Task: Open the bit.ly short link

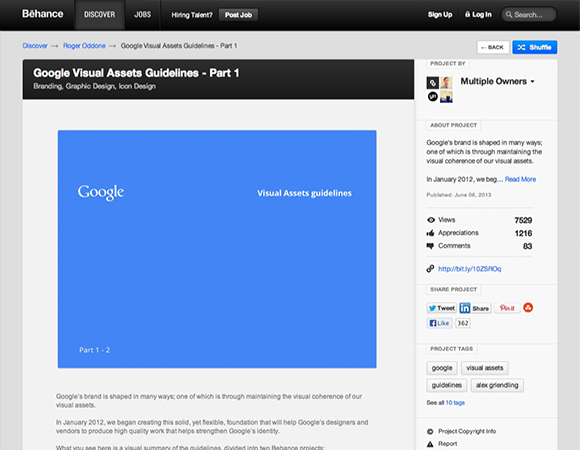Action: click(x=470, y=269)
